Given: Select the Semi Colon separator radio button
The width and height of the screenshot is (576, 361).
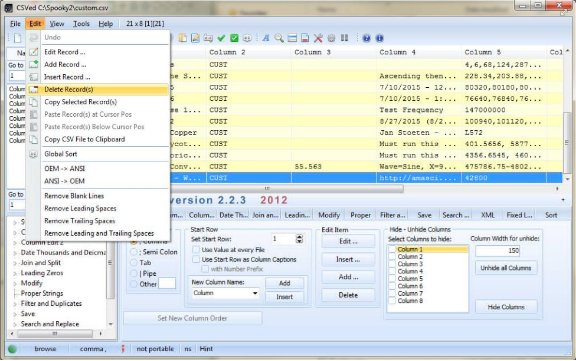Looking at the screenshot, I should (134, 252).
